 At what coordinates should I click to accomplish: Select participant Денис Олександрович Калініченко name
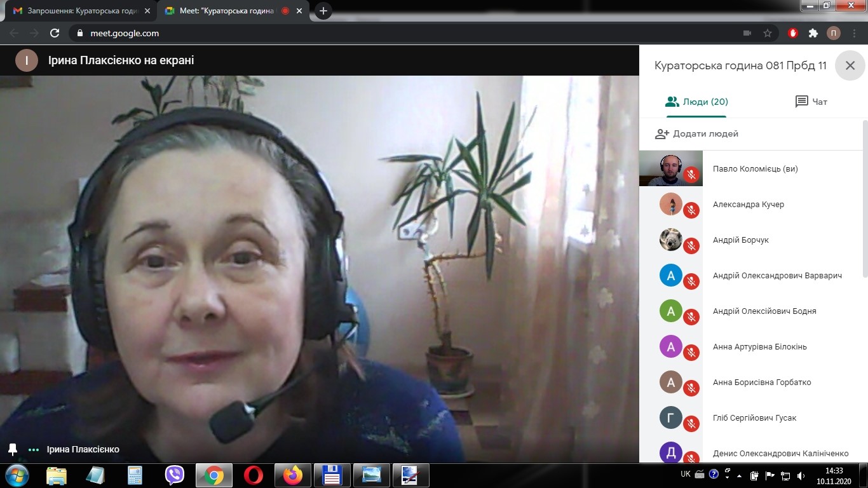tap(780, 454)
